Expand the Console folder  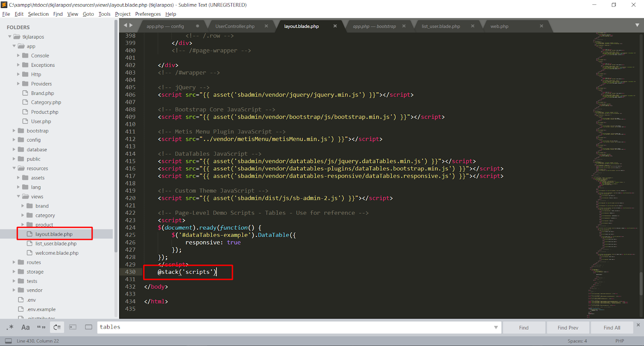18,56
